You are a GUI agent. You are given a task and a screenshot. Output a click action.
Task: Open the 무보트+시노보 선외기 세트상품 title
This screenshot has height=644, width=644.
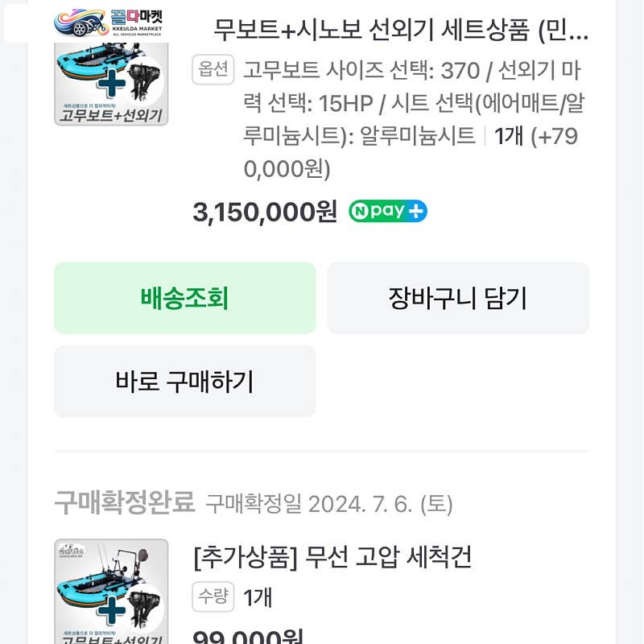pos(401,30)
